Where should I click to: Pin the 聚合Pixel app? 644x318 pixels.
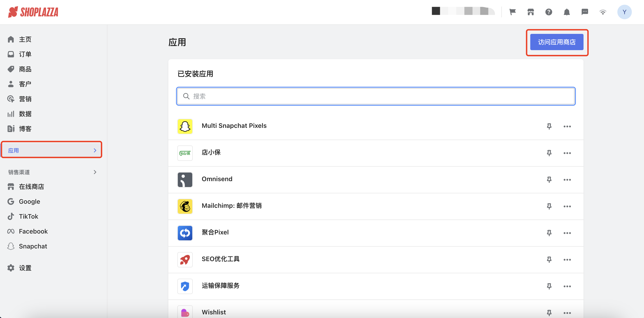point(549,233)
